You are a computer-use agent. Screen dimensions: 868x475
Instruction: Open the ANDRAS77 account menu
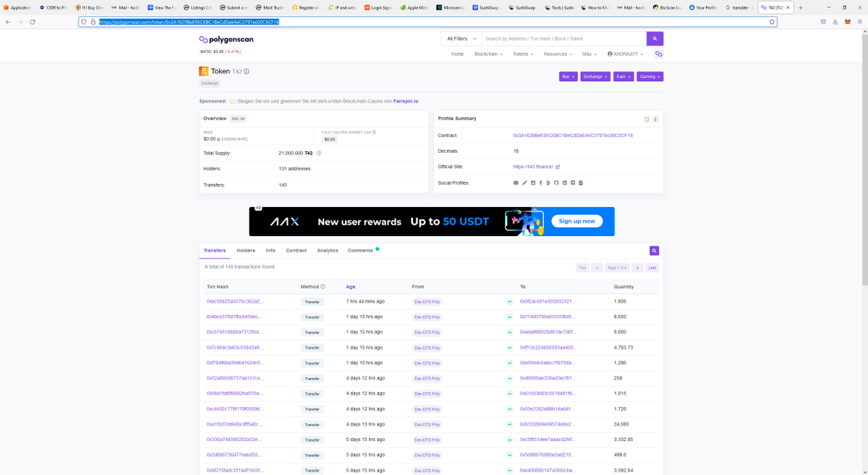point(625,54)
